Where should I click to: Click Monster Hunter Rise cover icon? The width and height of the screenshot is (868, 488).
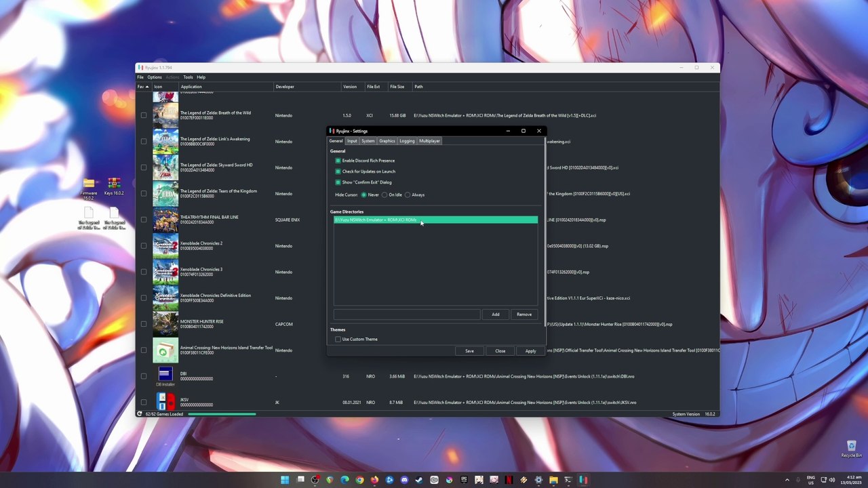pos(165,324)
